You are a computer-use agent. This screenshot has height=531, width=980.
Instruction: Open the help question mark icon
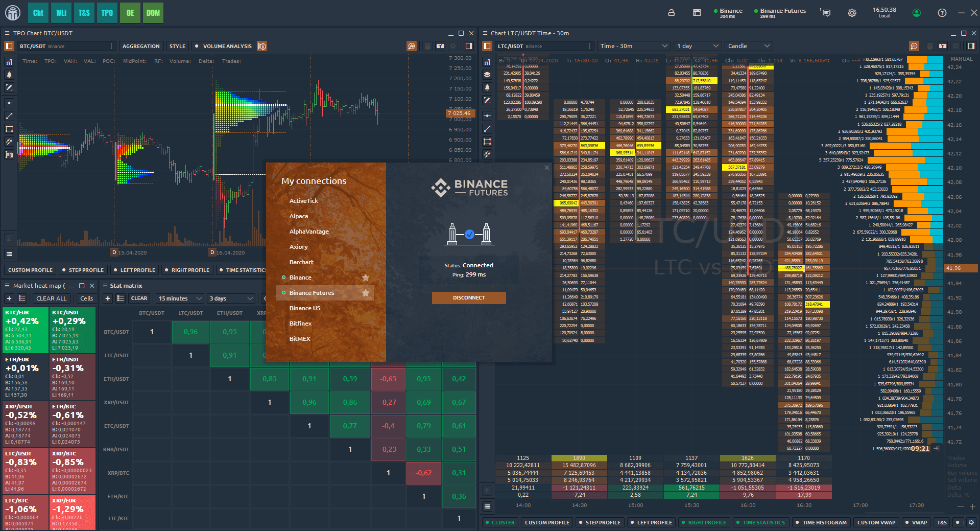click(x=942, y=13)
